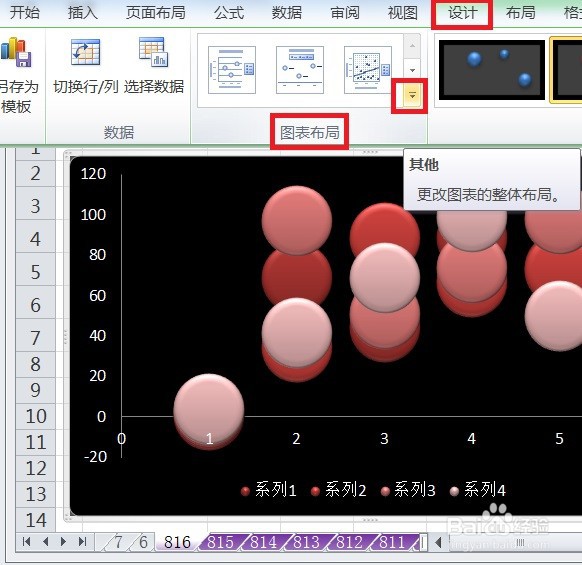Apply the third chart layout with trendline
The width and height of the screenshot is (582, 565).
pos(368,70)
